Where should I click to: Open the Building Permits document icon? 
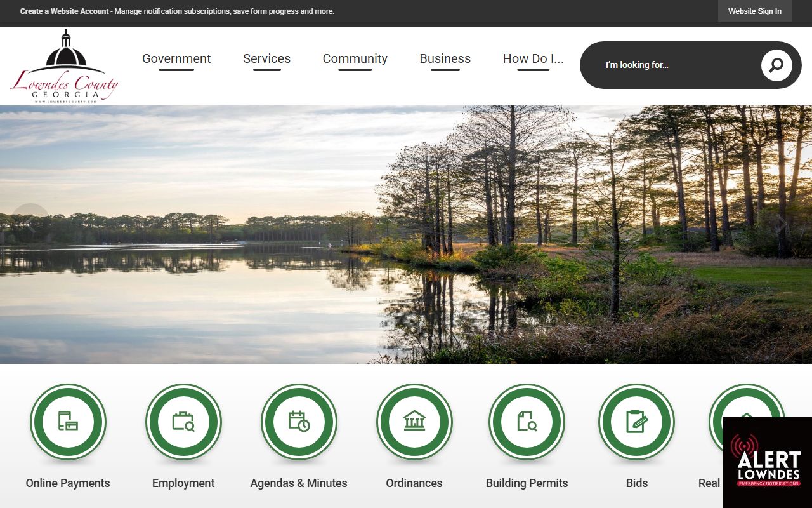(527, 422)
